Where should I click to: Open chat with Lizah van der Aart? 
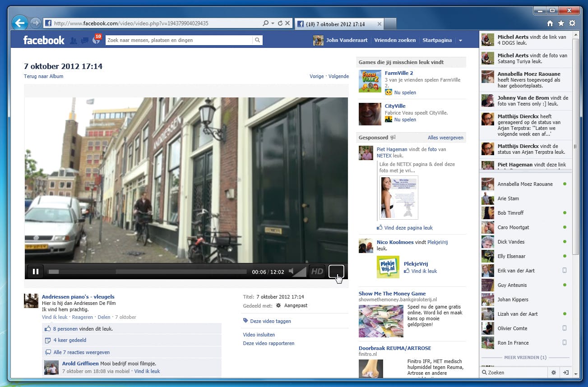pos(524,314)
